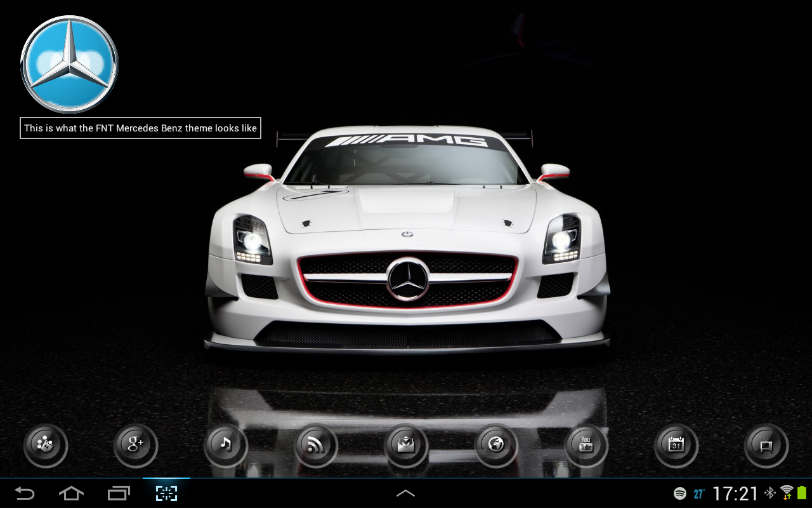The height and width of the screenshot is (508, 812).
Task: Open the first dock icon with bubbles
Action: coord(46,445)
